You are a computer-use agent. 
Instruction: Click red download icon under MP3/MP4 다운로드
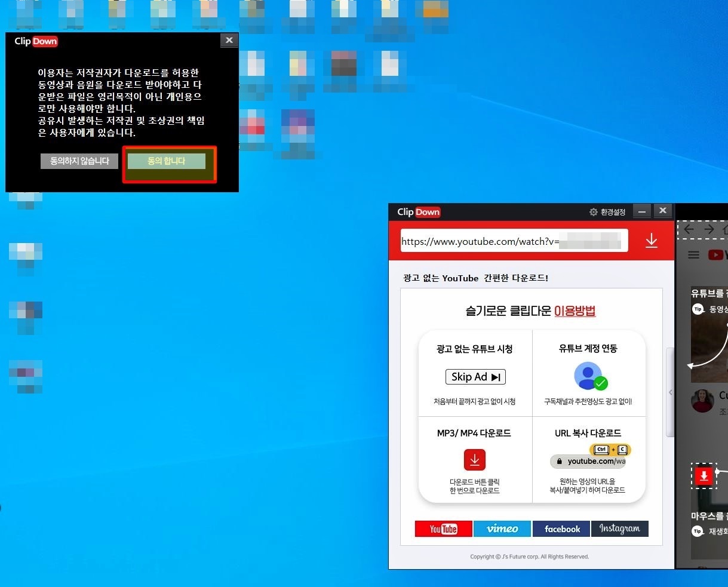pos(475,460)
